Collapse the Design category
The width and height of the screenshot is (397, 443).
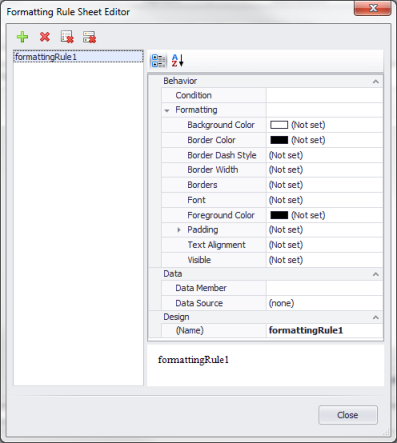click(x=376, y=317)
